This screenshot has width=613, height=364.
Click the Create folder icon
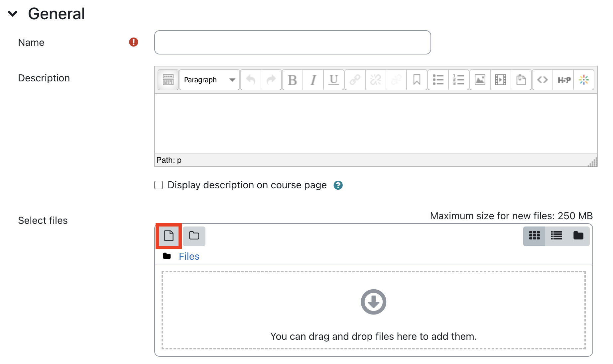coord(194,236)
